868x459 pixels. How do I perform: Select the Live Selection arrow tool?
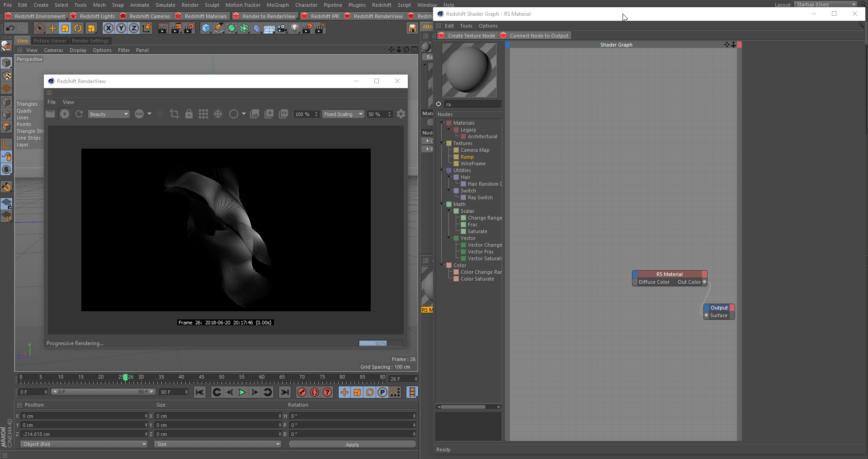[x=40, y=28]
